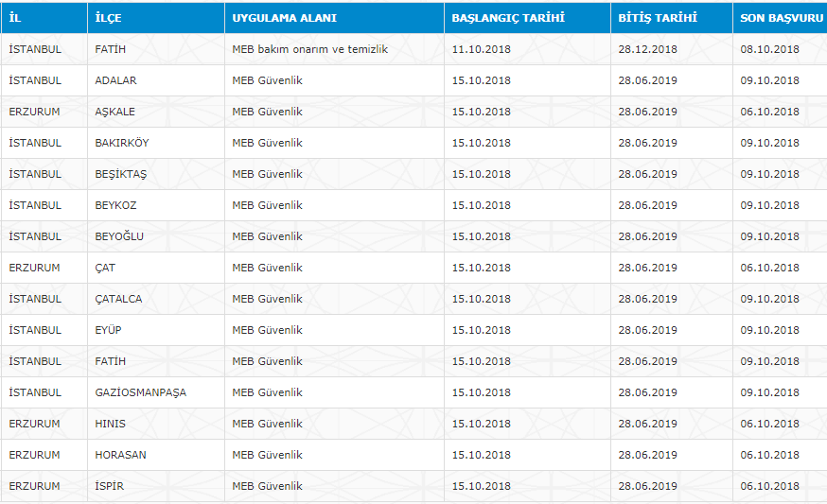
Task: Click the 11.10.2018 start date cell
Action: point(481,49)
